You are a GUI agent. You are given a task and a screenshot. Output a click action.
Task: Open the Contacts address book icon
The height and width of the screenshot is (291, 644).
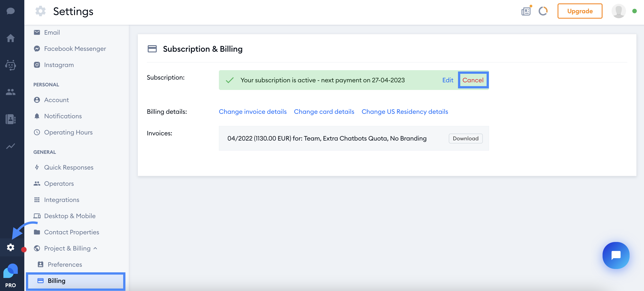11,119
